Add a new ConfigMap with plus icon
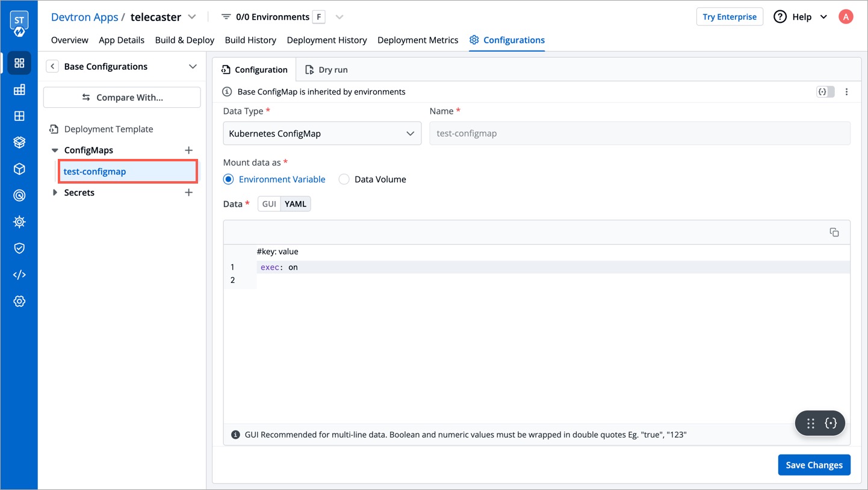This screenshot has width=868, height=490. [x=188, y=150]
